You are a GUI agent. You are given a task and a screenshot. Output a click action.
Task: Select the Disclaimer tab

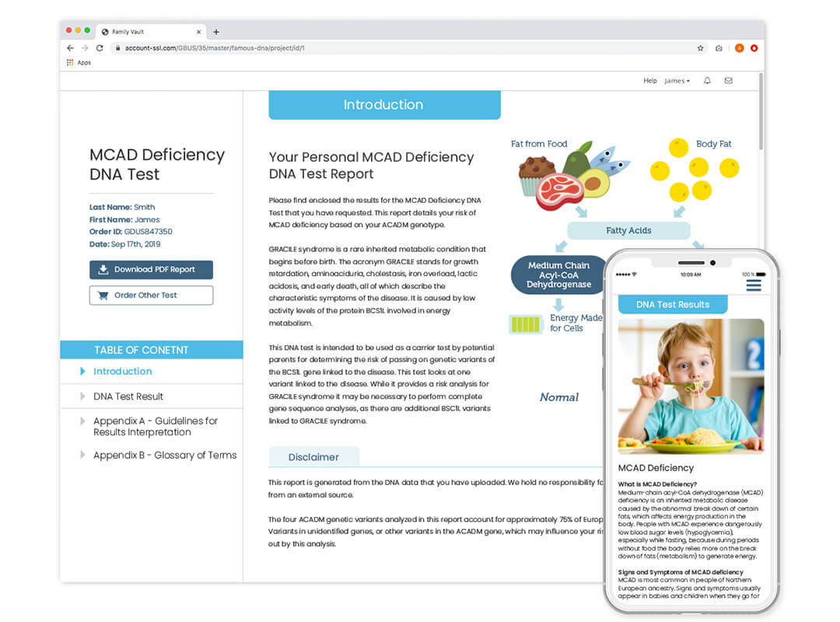pyautogui.click(x=314, y=457)
